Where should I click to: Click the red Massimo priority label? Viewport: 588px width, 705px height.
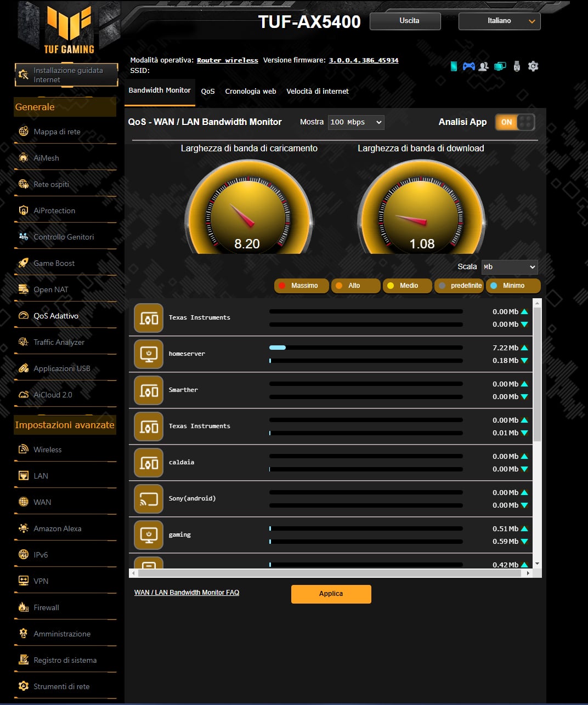coord(301,286)
